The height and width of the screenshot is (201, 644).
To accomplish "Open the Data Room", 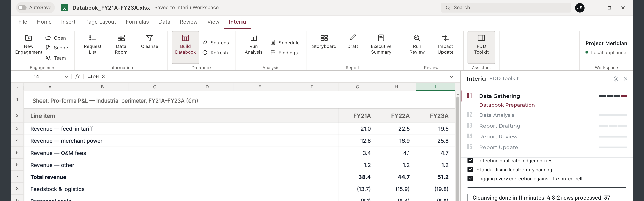I will (121, 45).
